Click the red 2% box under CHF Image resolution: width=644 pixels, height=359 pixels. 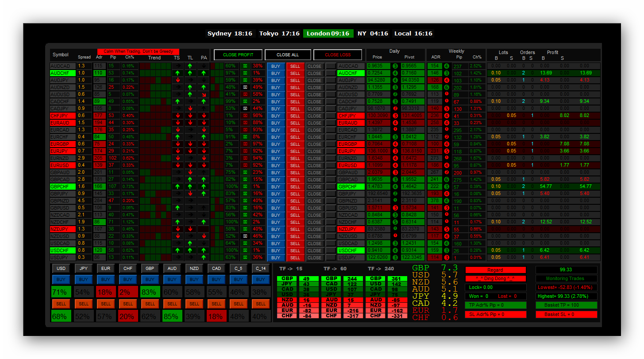tap(127, 292)
